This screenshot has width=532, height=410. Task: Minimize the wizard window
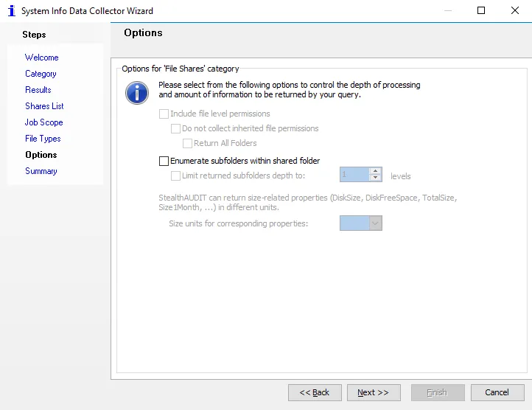pos(448,10)
